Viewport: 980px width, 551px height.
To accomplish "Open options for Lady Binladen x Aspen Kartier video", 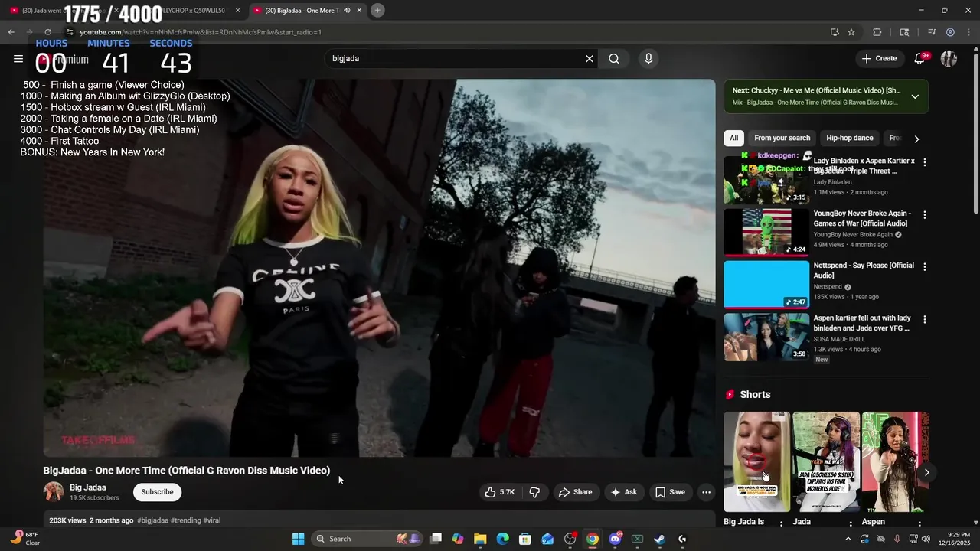I will [x=924, y=162].
